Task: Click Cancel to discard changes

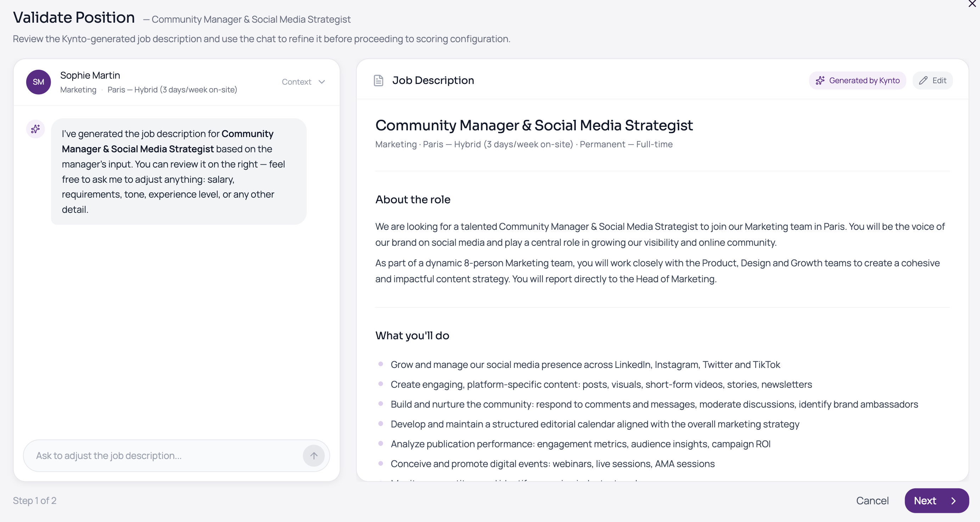Action: click(872, 501)
